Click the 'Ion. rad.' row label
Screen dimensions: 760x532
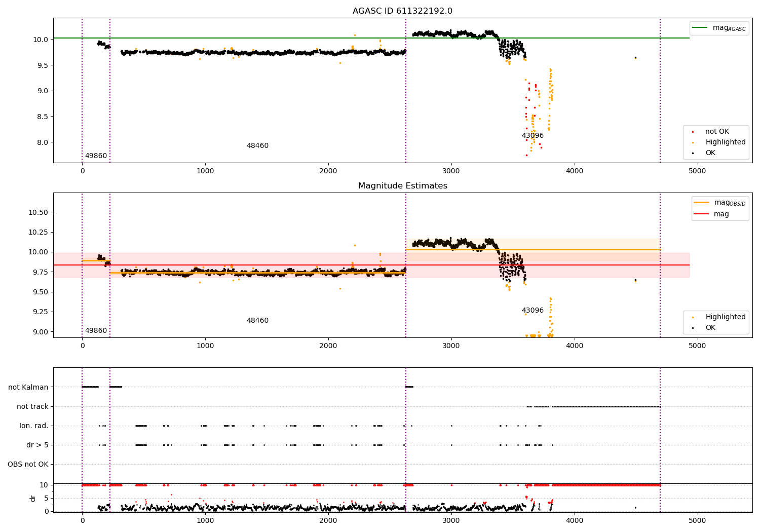point(34,426)
